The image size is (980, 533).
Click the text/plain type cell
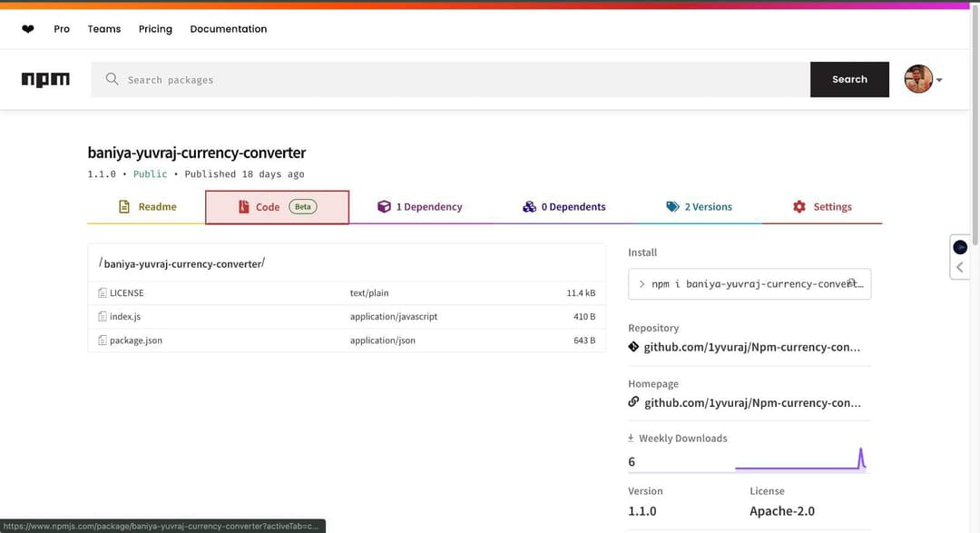tap(369, 292)
